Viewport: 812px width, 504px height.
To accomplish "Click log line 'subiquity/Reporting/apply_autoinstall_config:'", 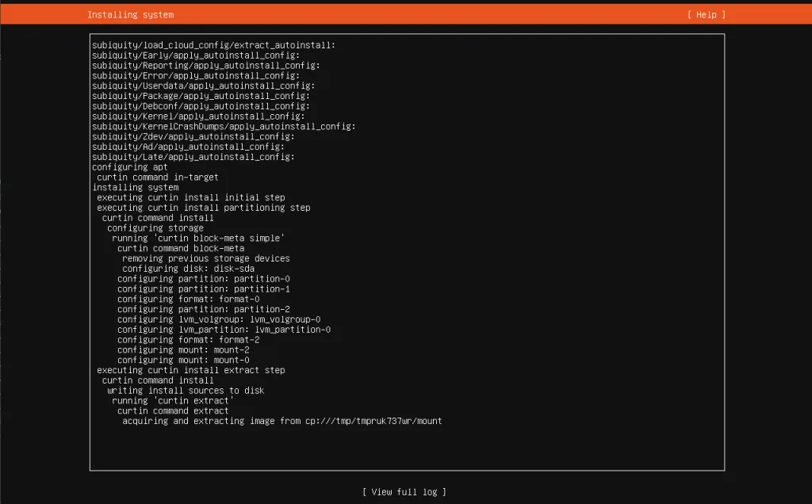I will click(206, 66).
